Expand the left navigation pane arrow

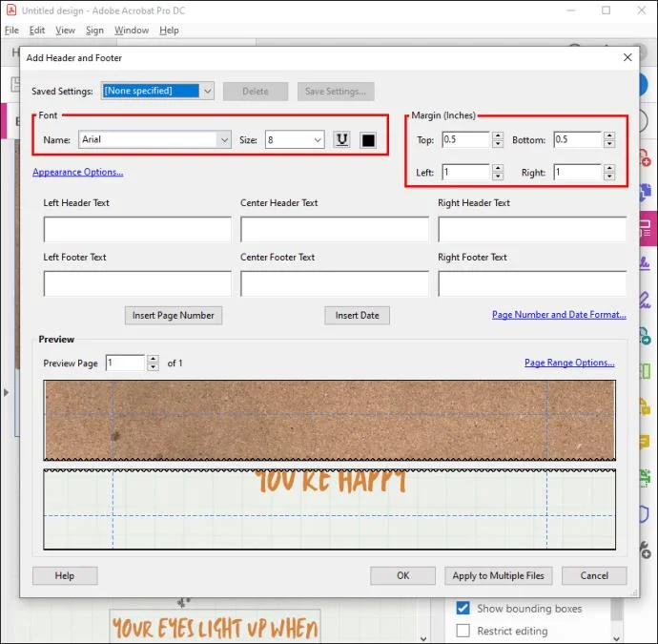[x=6, y=392]
